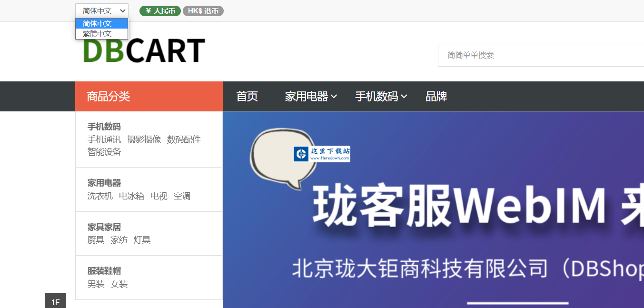Viewport: 644px width, 308px height.
Task: Open the 商品分类 category header
Action: pyautogui.click(x=149, y=96)
